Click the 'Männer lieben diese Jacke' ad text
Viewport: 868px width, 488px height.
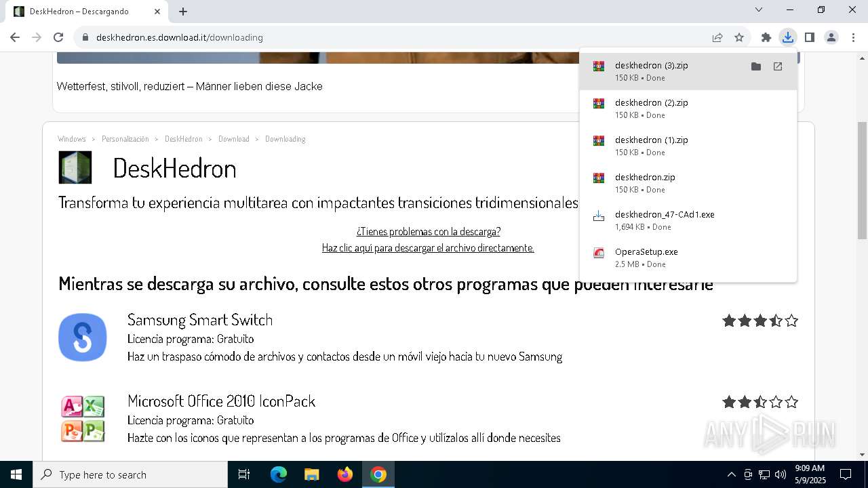(259, 87)
